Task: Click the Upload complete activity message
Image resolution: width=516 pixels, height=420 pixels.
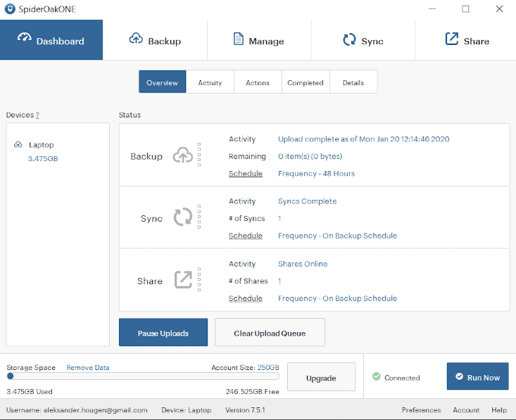Action: coord(364,139)
